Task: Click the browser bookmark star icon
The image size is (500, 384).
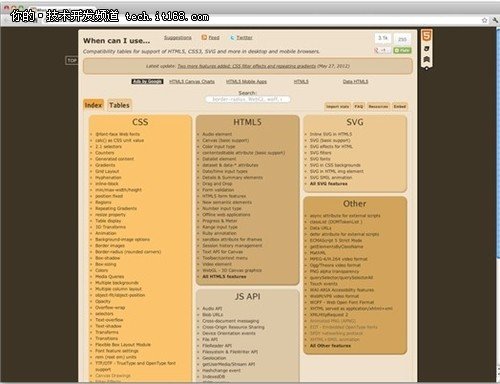Action: click(x=484, y=20)
